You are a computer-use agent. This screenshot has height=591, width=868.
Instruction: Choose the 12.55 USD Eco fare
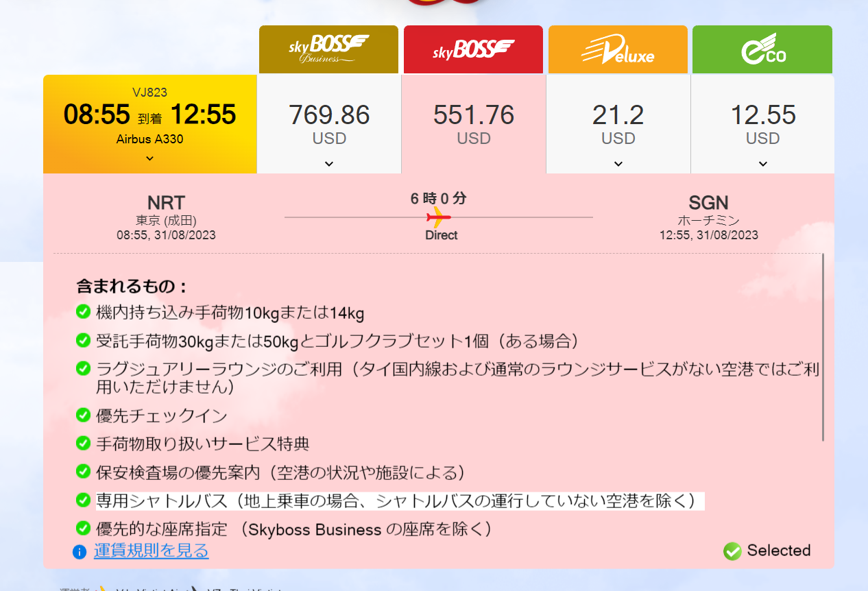click(763, 124)
